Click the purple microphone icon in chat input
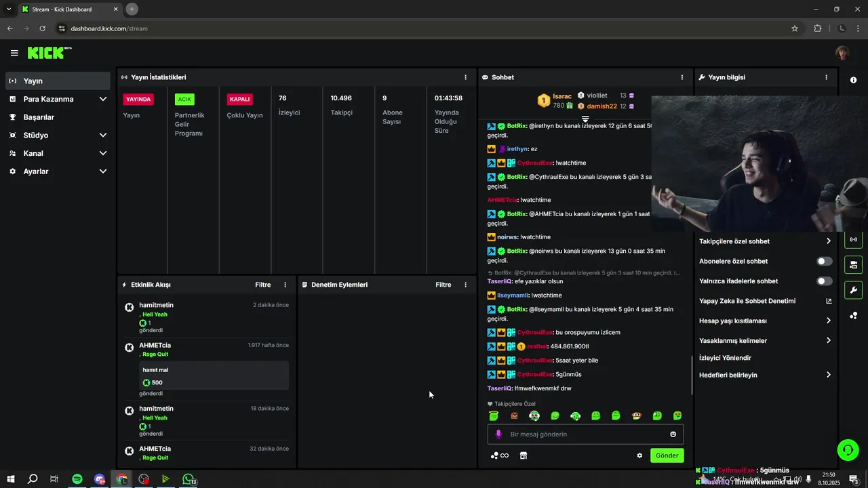Image resolution: width=868 pixels, height=488 pixels. coord(498,434)
